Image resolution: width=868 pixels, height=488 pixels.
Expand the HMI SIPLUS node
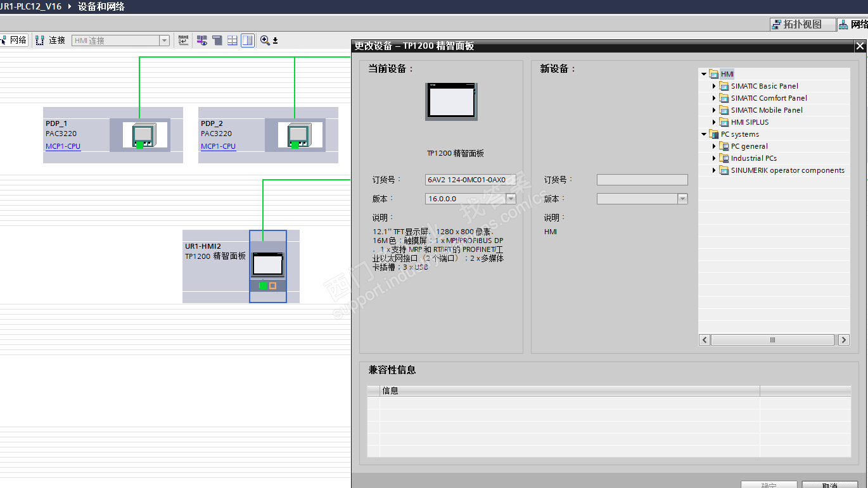click(714, 122)
